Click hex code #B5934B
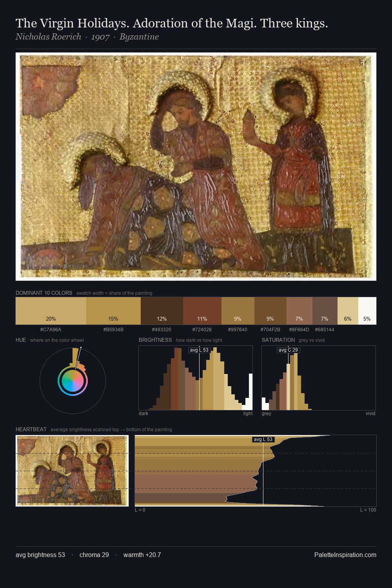The height and width of the screenshot is (588, 392). click(113, 330)
